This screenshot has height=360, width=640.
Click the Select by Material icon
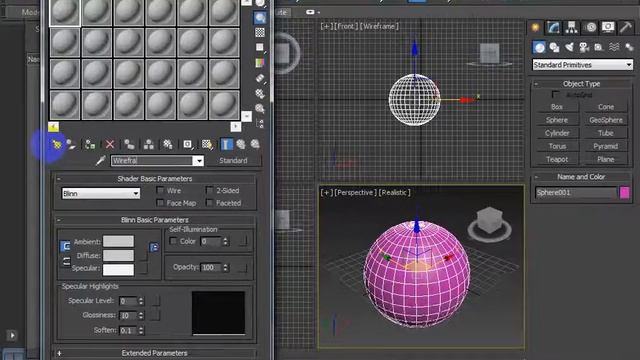click(260, 109)
